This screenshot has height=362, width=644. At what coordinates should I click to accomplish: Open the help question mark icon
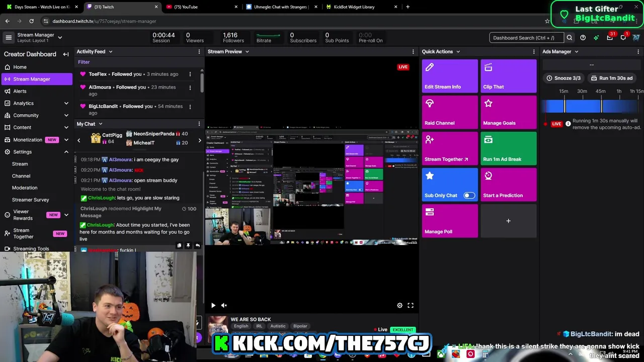[x=583, y=38]
